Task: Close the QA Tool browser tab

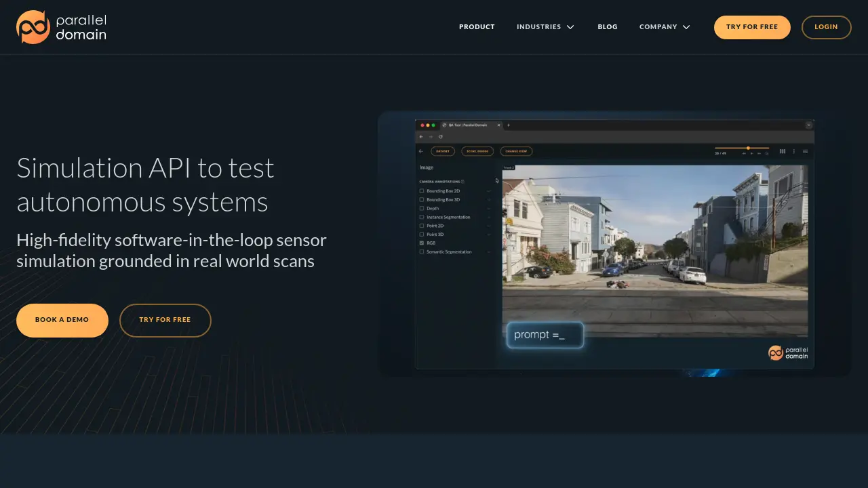Action: point(498,125)
